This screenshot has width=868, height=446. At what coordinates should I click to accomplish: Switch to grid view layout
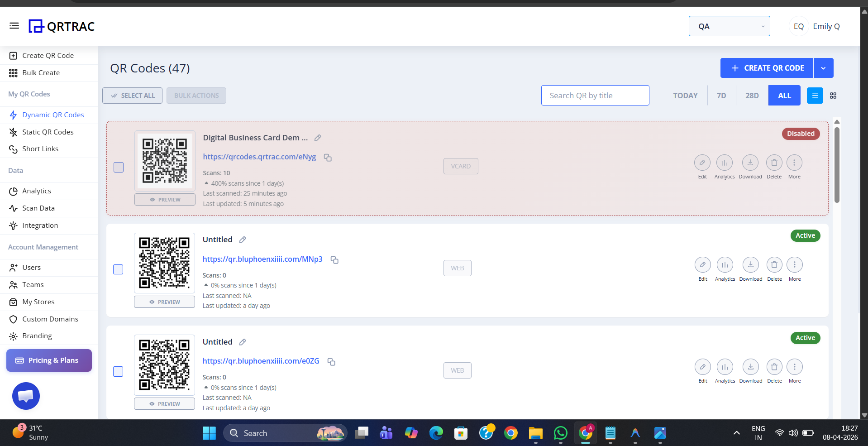coord(833,96)
